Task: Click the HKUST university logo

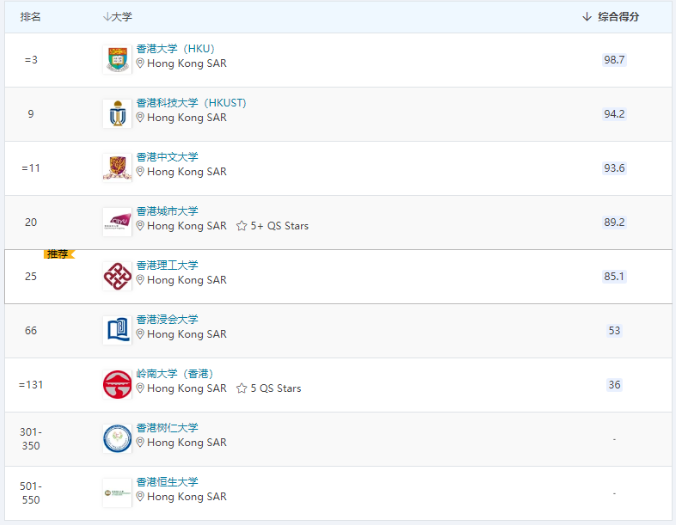Action: click(117, 114)
